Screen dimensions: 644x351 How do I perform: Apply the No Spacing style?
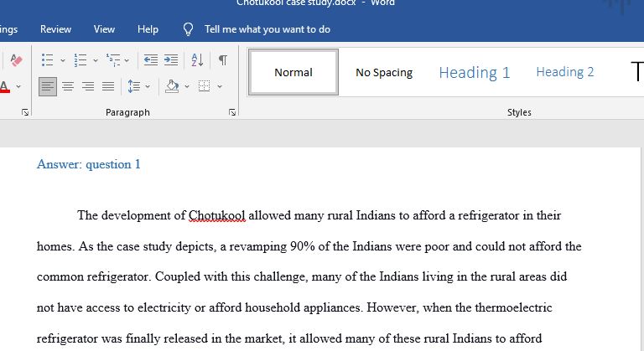pyautogui.click(x=384, y=72)
